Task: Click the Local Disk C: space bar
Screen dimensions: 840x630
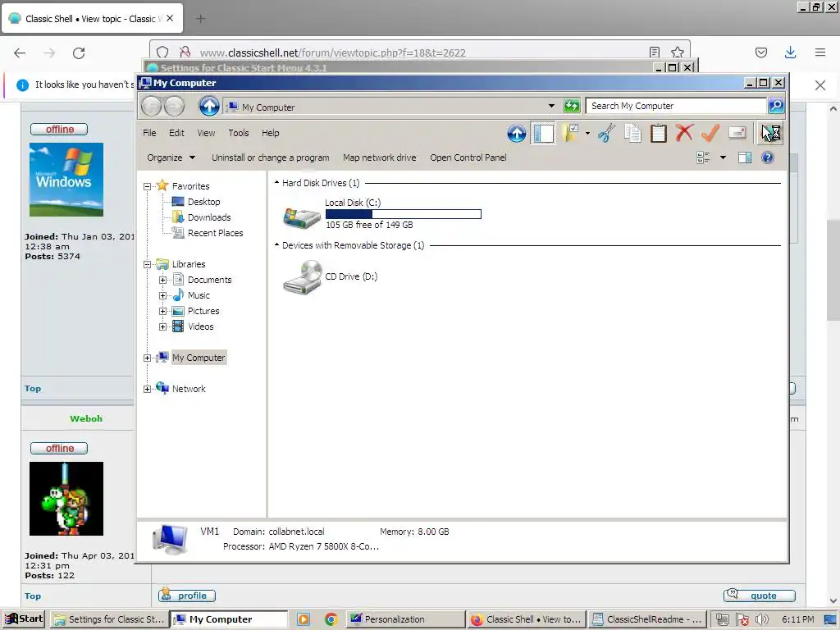Action: pyautogui.click(x=404, y=214)
